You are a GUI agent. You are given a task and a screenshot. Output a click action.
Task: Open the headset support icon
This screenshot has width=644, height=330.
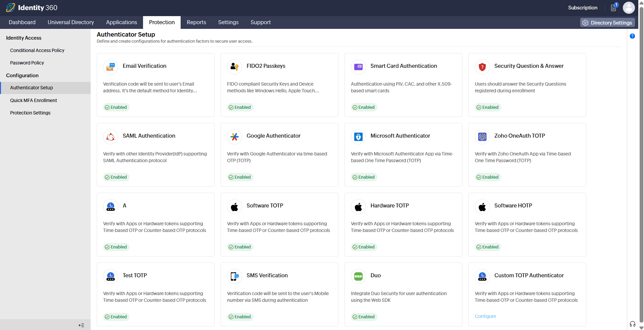[x=633, y=324]
